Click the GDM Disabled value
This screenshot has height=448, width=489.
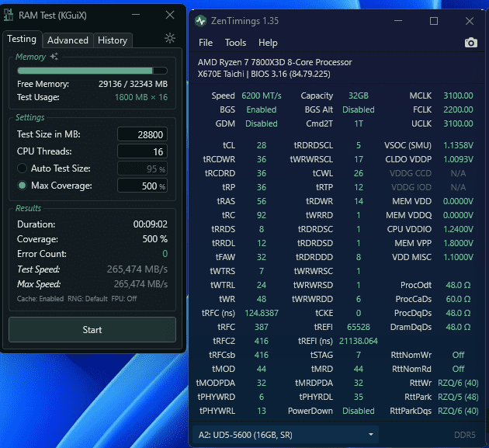point(262,123)
